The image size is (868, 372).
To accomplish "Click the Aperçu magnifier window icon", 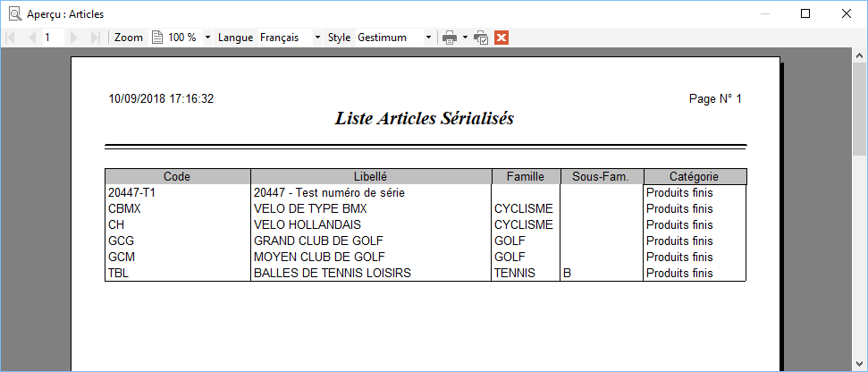I will tap(15, 13).
